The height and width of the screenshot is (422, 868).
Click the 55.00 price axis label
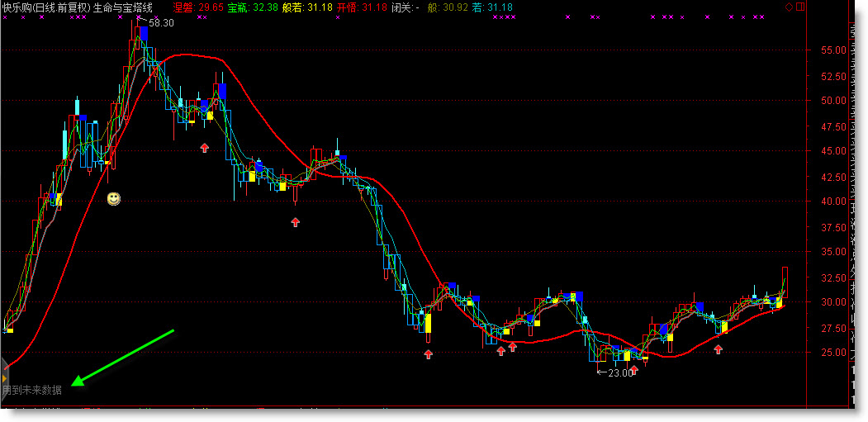(x=830, y=50)
